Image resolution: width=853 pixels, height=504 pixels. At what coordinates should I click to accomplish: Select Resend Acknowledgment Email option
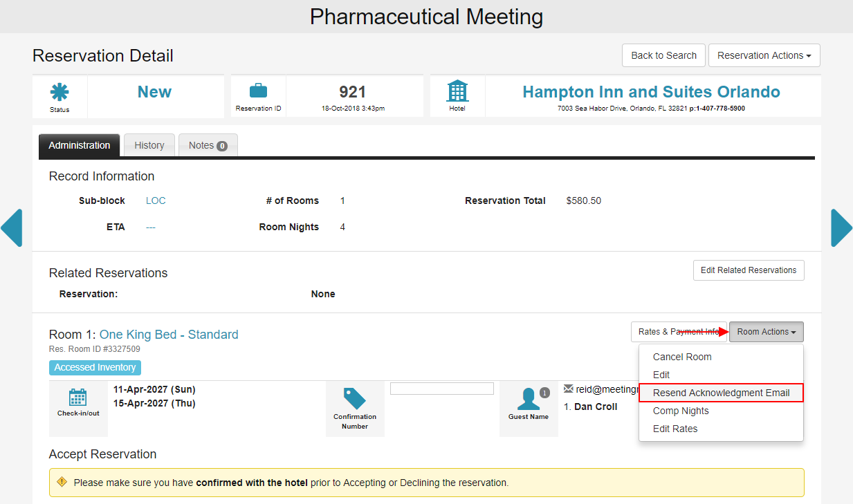coord(721,393)
